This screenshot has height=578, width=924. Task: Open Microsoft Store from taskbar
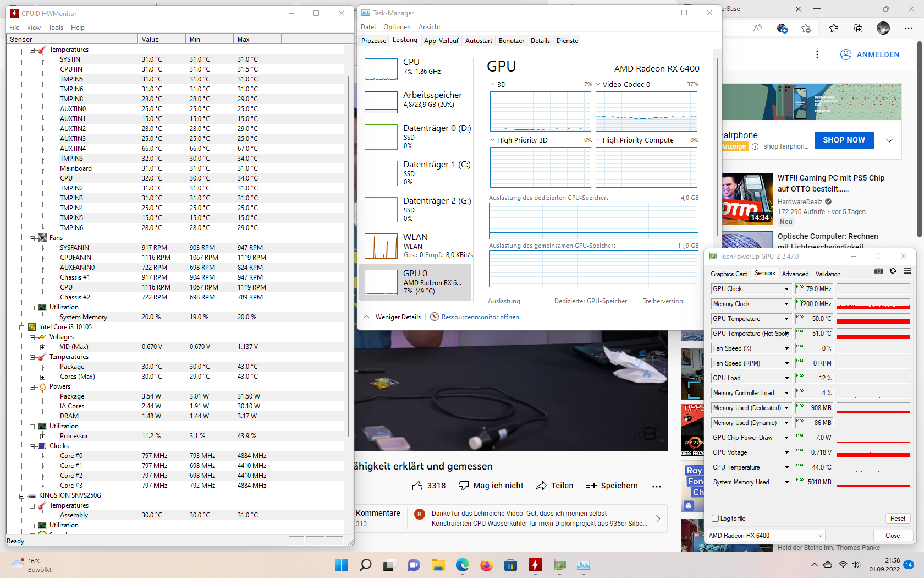click(510, 565)
